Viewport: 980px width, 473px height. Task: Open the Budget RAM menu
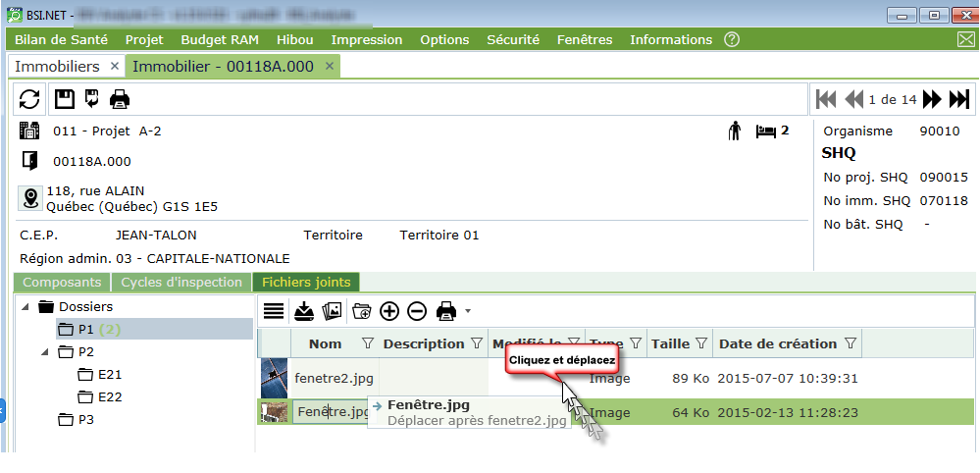[220, 40]
